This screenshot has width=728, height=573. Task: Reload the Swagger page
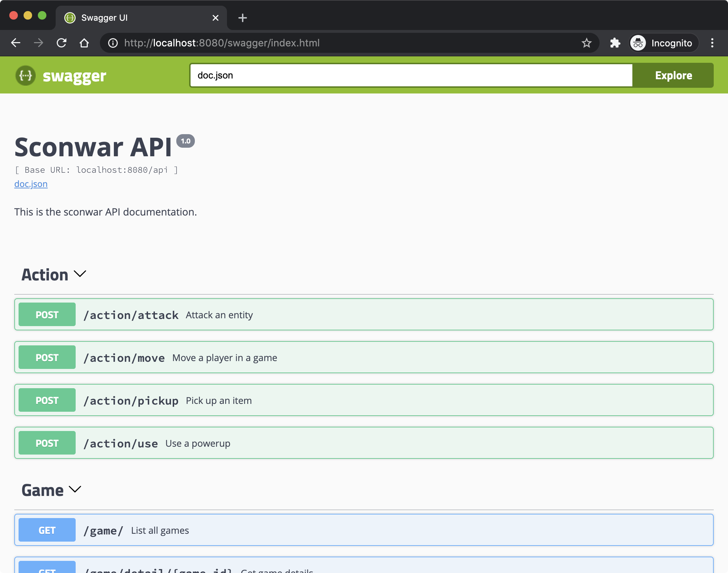pyautogui.click(x=61, y=43)
